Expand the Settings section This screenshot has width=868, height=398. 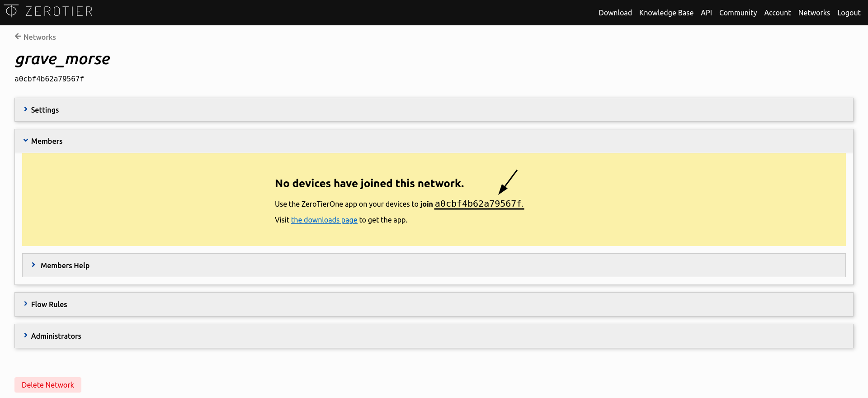point(434,110)
